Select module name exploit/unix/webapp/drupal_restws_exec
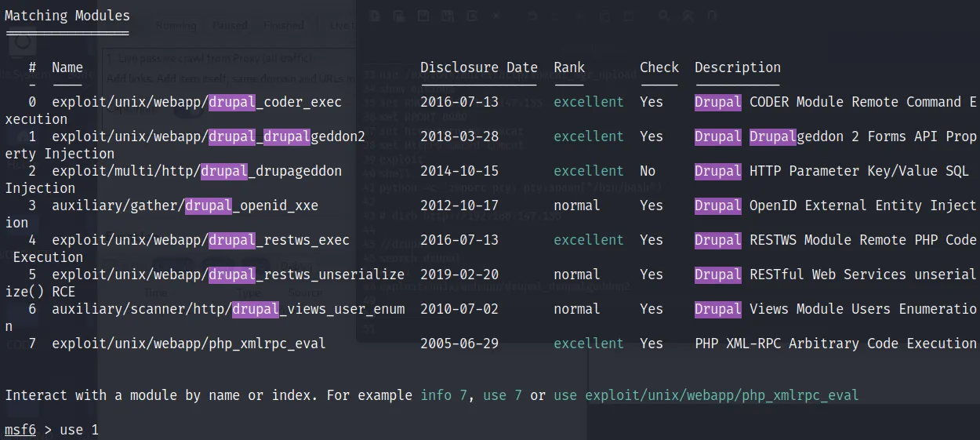 click(x=201, y=240)
